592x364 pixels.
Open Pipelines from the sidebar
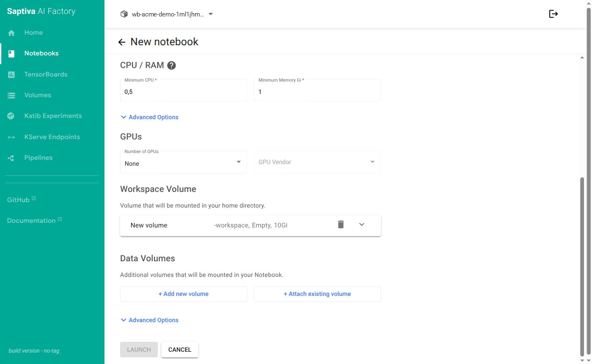pos(38,158)
